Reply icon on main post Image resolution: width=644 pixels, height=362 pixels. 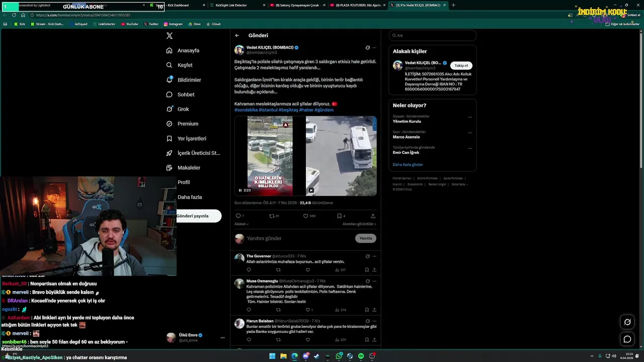point(238,216)
